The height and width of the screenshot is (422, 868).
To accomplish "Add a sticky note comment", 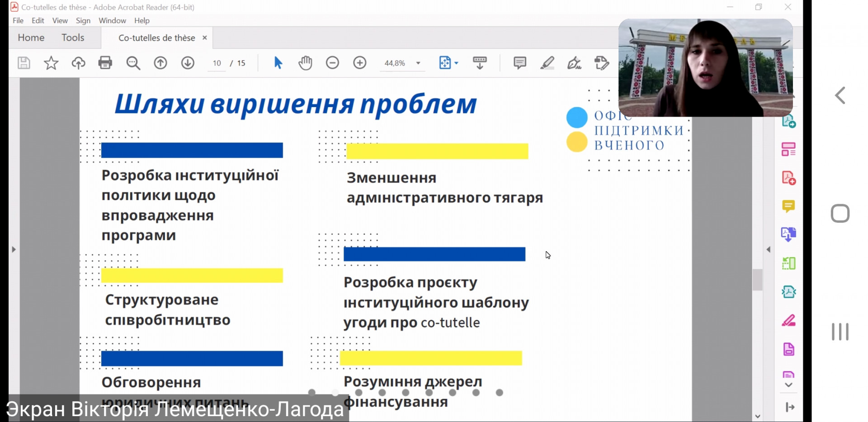I will (x=520, y=63).
